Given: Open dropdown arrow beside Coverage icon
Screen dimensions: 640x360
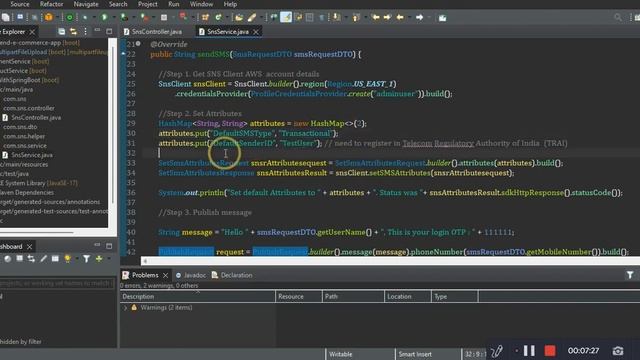Looking at the screenshot, I should click(x=133, y=18).
